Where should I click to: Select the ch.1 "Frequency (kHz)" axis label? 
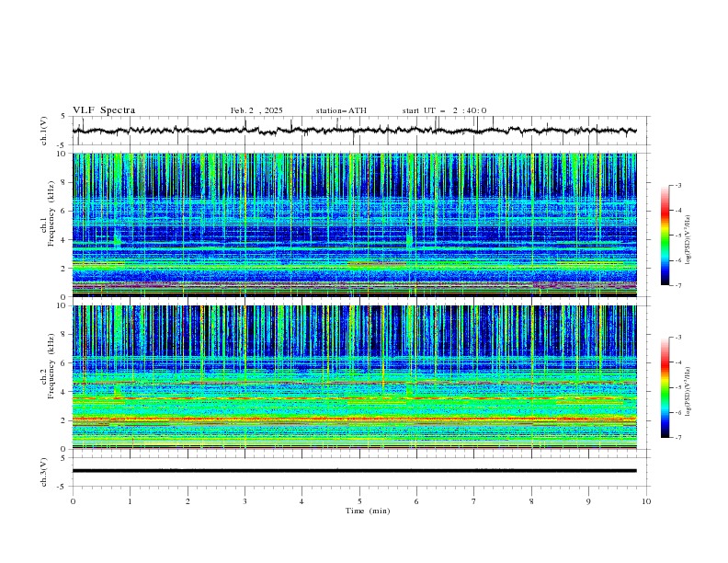pos(51,213)
